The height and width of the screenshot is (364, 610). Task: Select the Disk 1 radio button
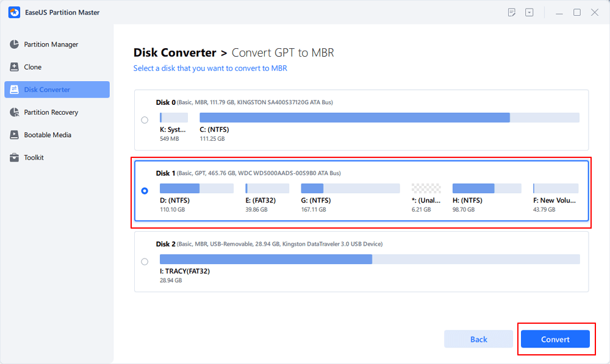point(145,191)
